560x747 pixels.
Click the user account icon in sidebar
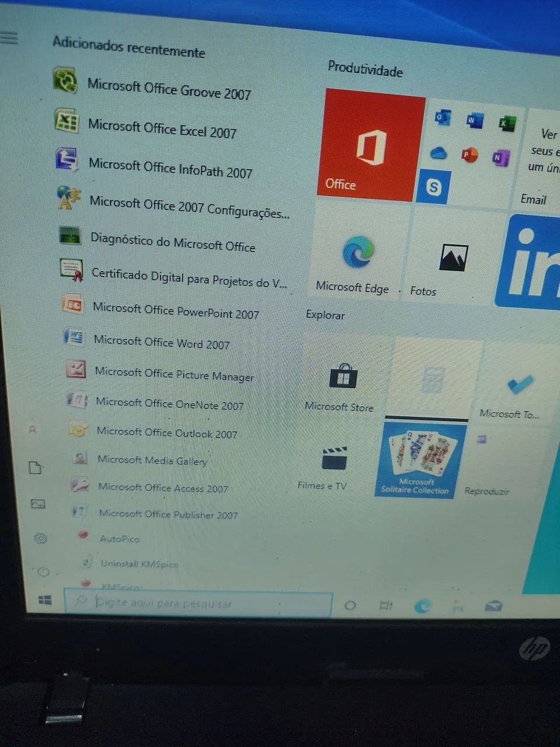coord(33,430)
